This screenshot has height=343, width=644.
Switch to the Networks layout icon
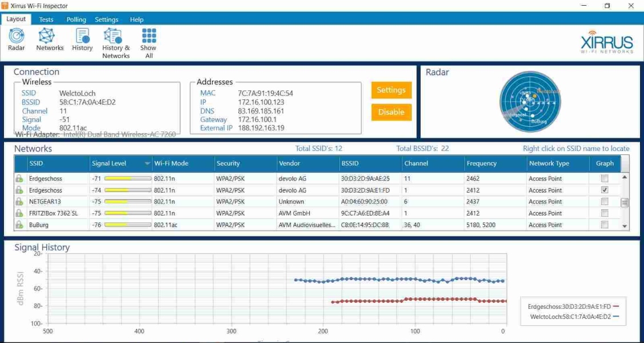46,36
